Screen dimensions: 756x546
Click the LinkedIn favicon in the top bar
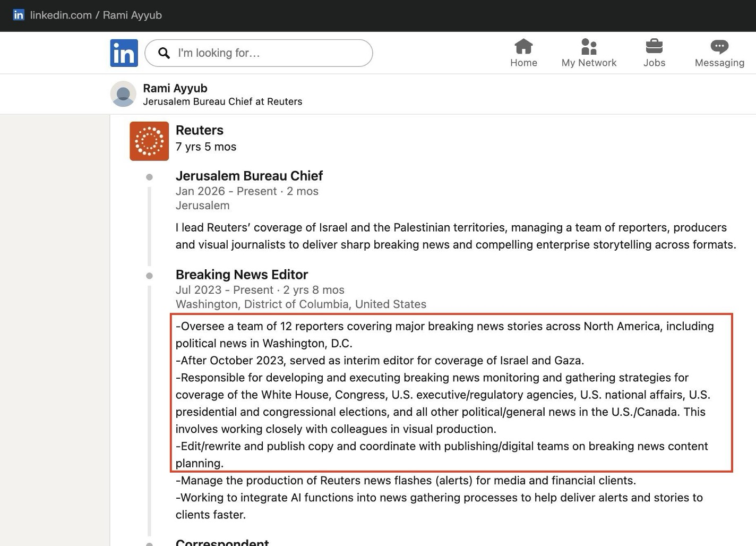coord(19,15)
